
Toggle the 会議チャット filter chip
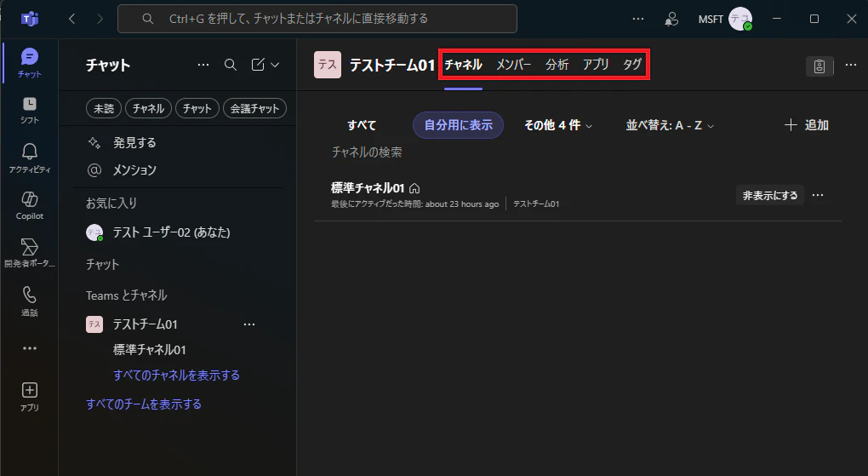click(x=254, y=108)
